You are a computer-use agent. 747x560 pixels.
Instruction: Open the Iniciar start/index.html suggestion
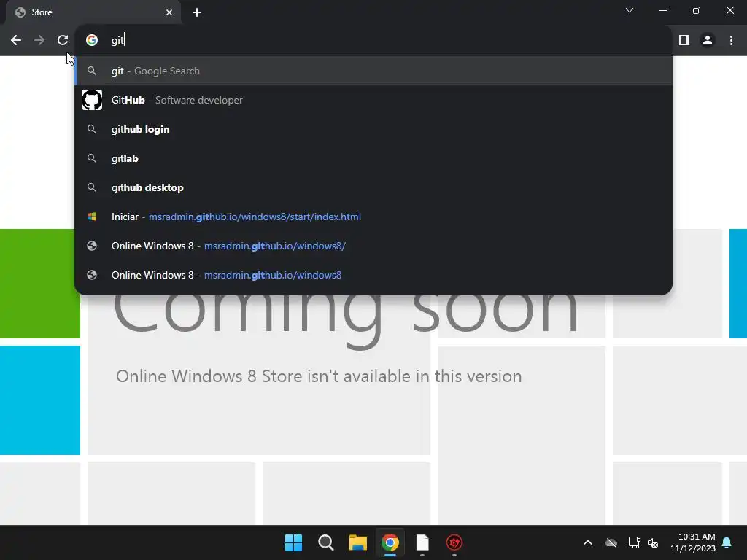tap(373, 217)
